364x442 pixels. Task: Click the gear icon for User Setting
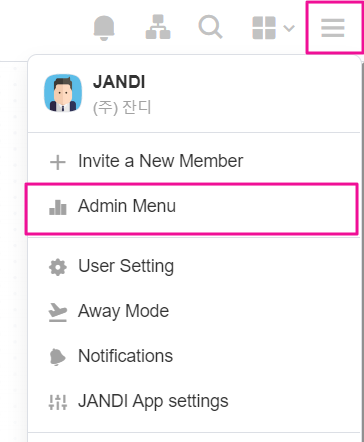(x=58, y=267)
